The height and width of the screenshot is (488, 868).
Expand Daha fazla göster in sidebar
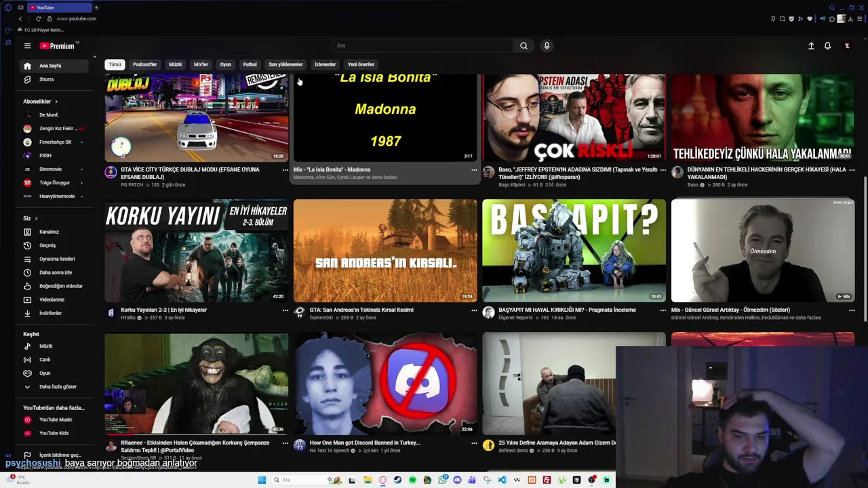point(54,387)
